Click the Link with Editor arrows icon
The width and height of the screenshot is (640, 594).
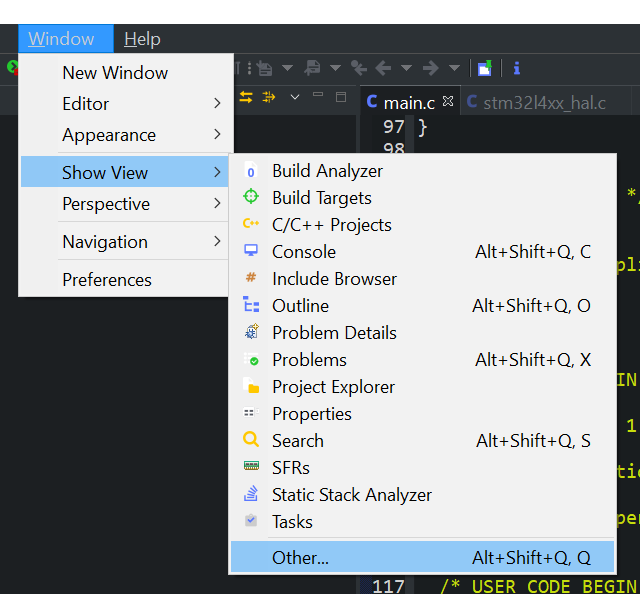click(246, 97)
